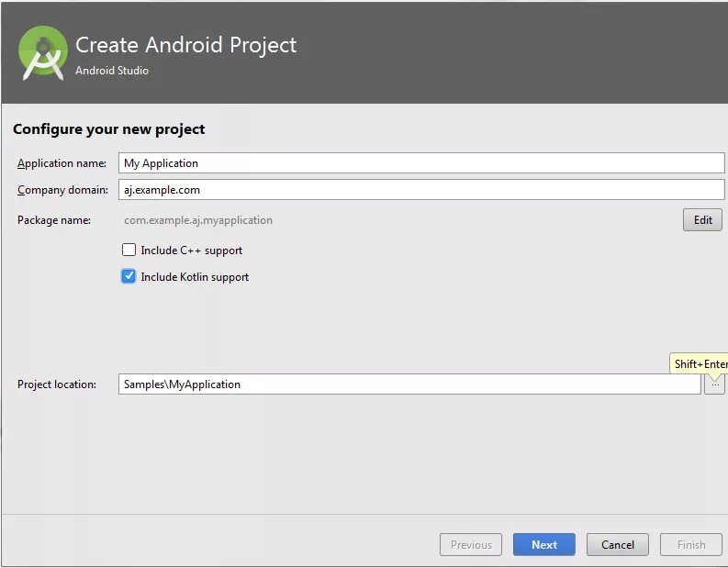The height and width of the screenshot is (568, 728).
Task: Click the Create Android Project title
Action: click(x=185, y=46)
